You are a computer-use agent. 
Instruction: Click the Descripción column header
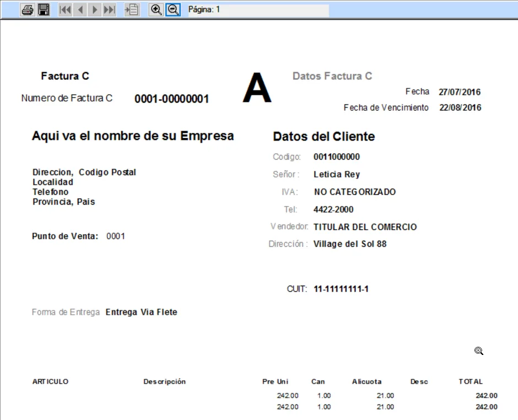pos(165,381)
